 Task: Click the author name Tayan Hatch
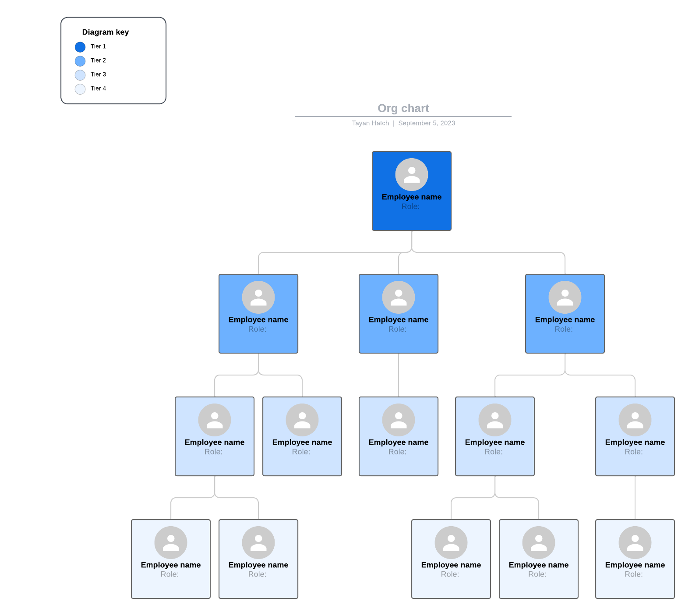tap(370, 123)
